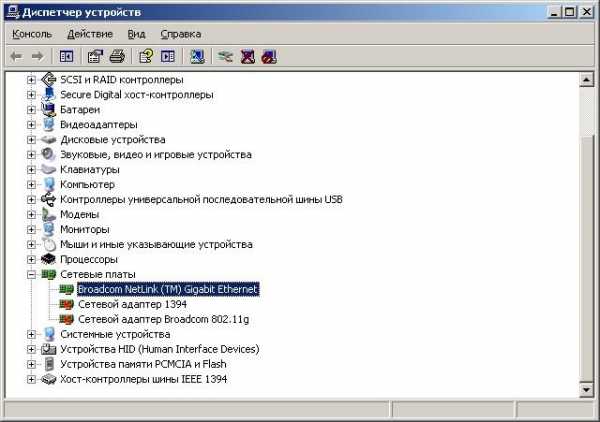Screen dimensions: 600x422
Task: Expand the Батареи node
Action: coord(31,109)
